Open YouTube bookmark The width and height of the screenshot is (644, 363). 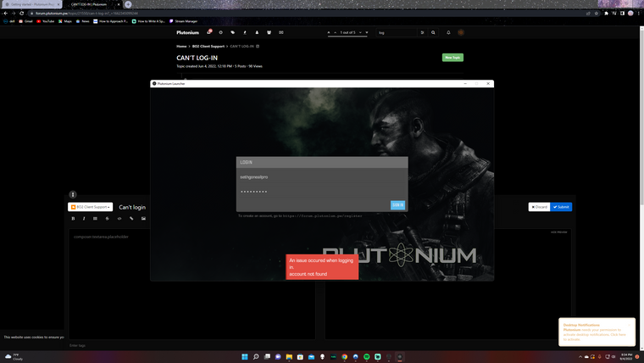45,21
